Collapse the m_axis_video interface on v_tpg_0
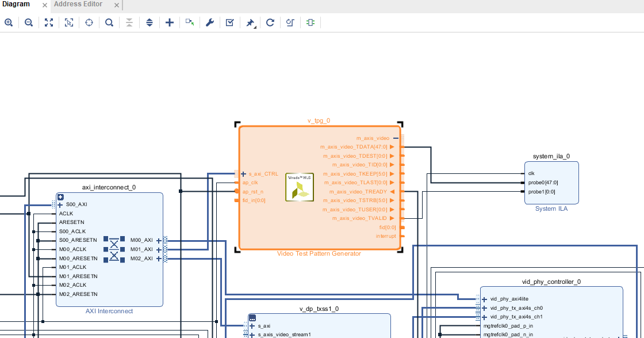 [396, 138]
